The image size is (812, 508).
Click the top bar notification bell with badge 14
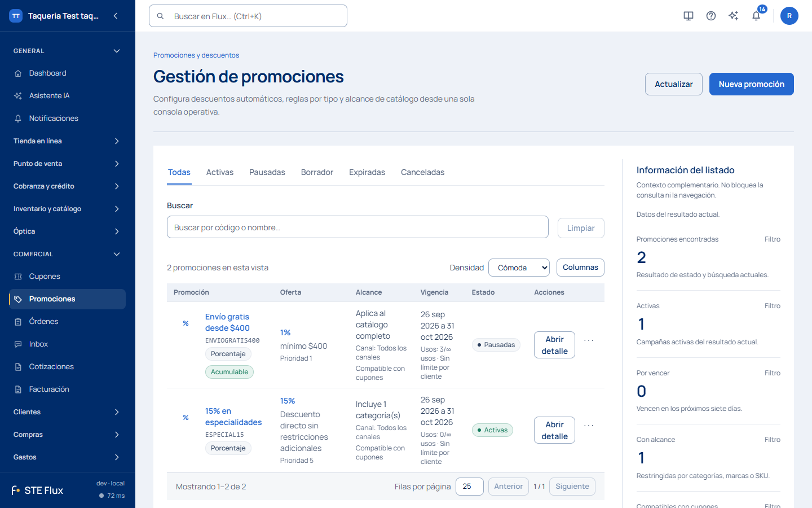[x=756, y=16]
